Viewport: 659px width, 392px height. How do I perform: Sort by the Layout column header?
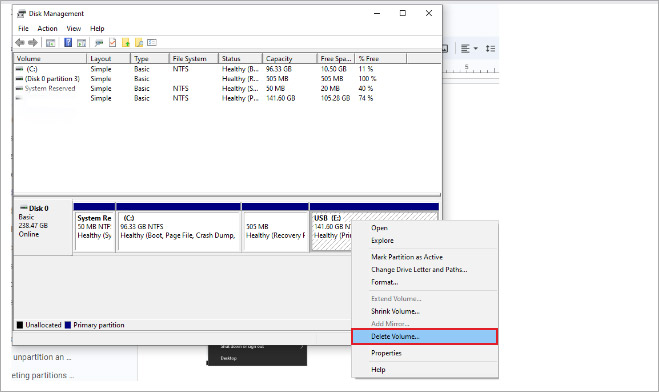click(x=109, y=58)
